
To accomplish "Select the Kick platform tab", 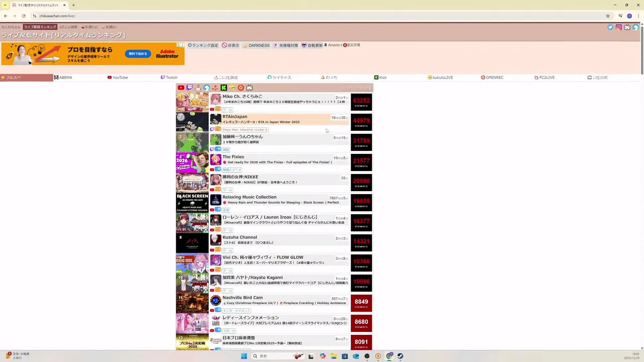I will pos(400,77).
